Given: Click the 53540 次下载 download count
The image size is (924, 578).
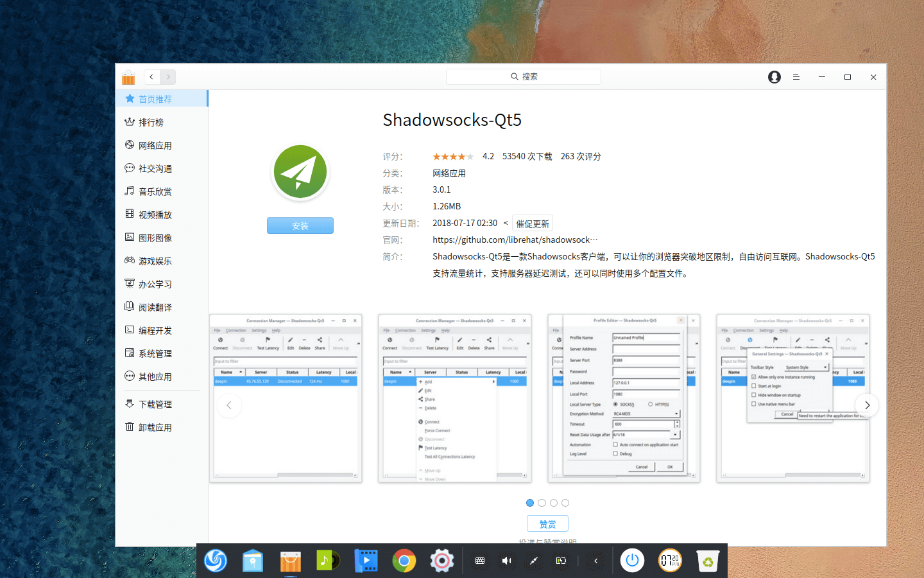Looking at the screenshot, I should [x=527, y=157].
